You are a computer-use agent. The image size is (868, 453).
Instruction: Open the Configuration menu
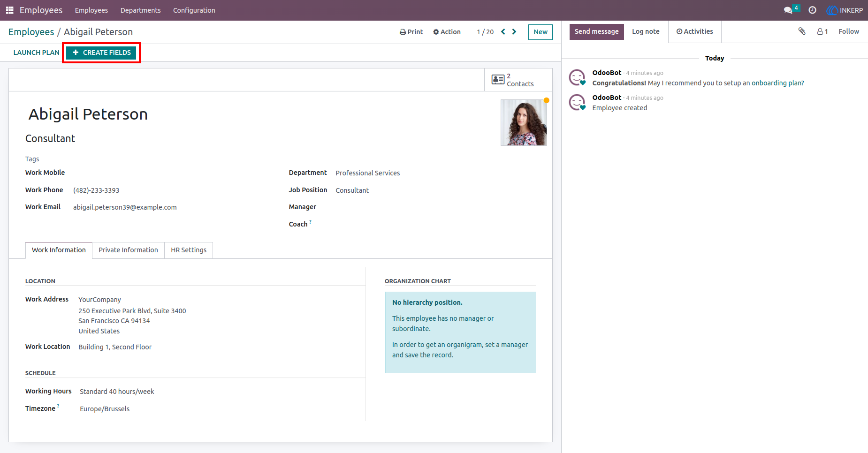coord(194,10)
